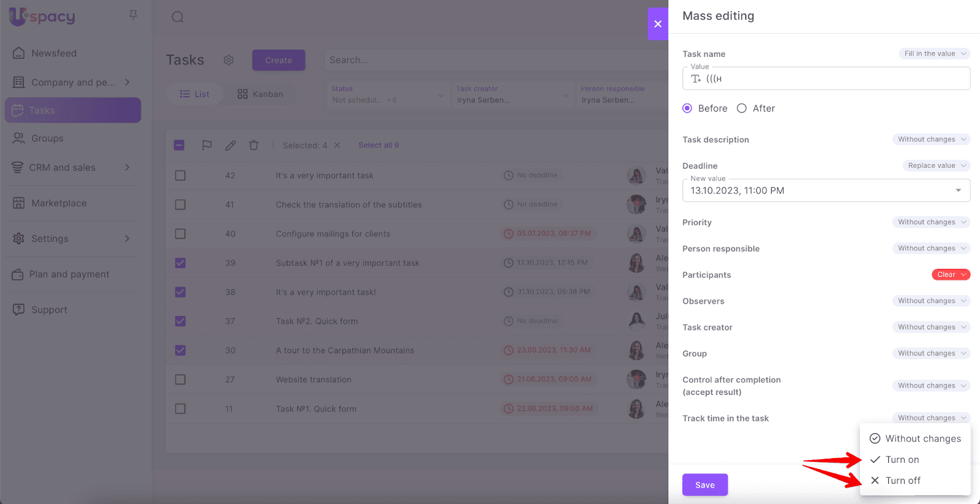Open Control after completion dropdown
980x504 pixels.
pos(931,386)
